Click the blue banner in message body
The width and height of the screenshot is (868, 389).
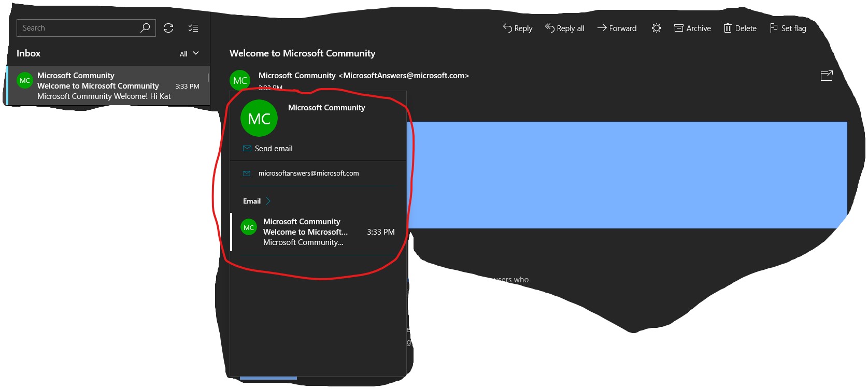click(x=627, y=175)
